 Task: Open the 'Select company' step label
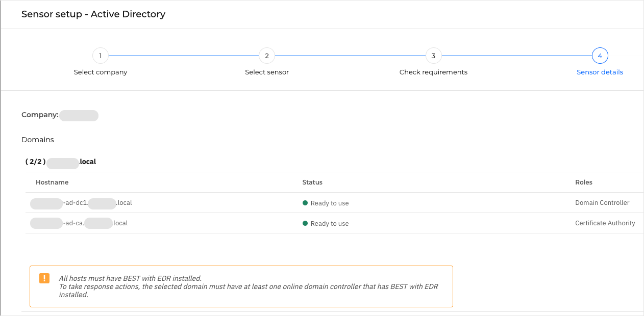101,72
